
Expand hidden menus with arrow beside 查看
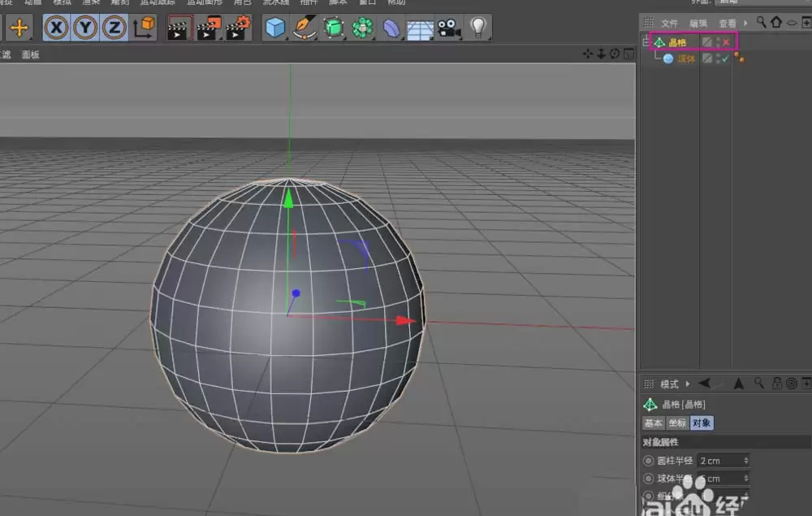tap(745, 23)
